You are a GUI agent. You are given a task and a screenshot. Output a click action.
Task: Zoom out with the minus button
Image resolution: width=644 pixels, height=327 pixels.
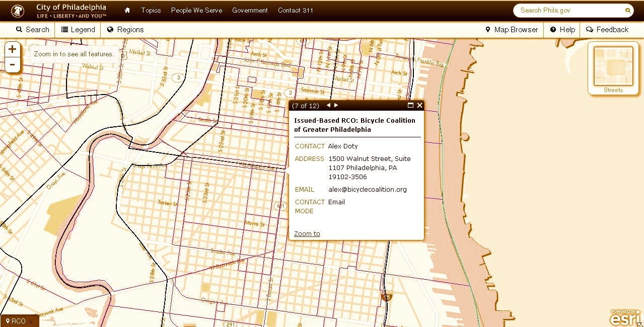pos(13,64)
